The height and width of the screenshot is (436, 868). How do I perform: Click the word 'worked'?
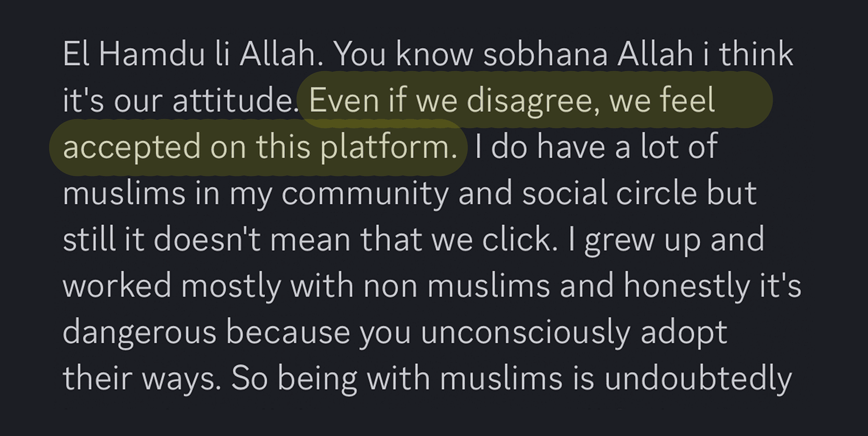[x=117, y=286]
